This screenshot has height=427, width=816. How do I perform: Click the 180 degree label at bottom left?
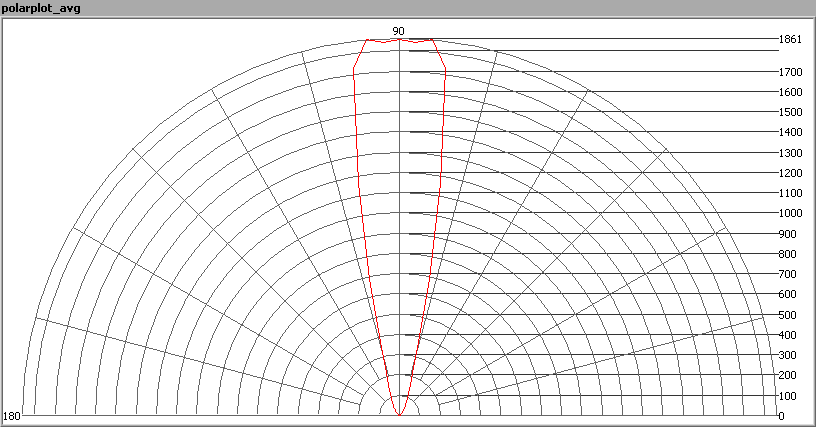12,416
